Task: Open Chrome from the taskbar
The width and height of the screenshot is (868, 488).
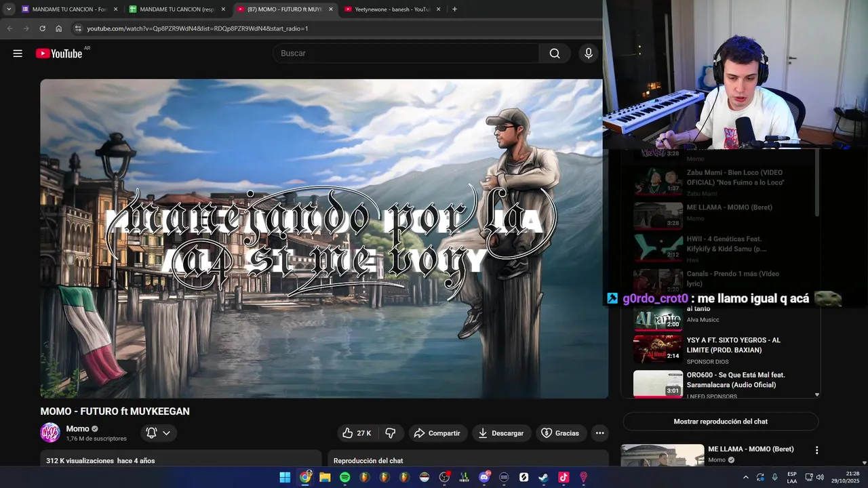Action: (x=305, y=477)
